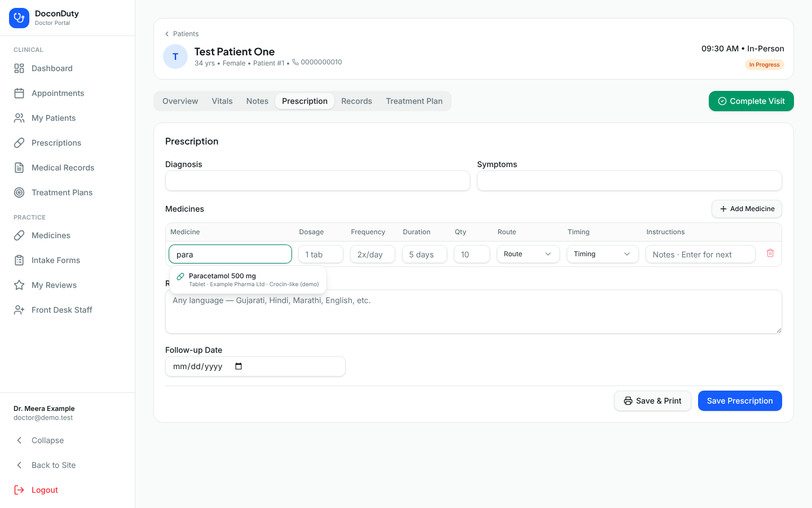Screen dimensions: 812x508
Task: Click the Medicines pill icon under Practice
Action: tap(19, 235)
